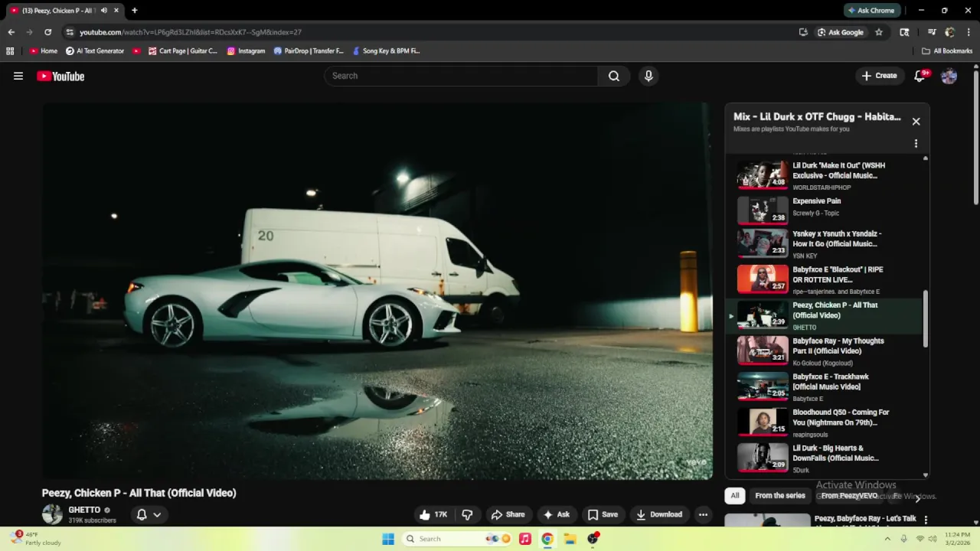This screenshot has height=551, width=980.
Task: Start voice search with the microphone
Action: 648,76
